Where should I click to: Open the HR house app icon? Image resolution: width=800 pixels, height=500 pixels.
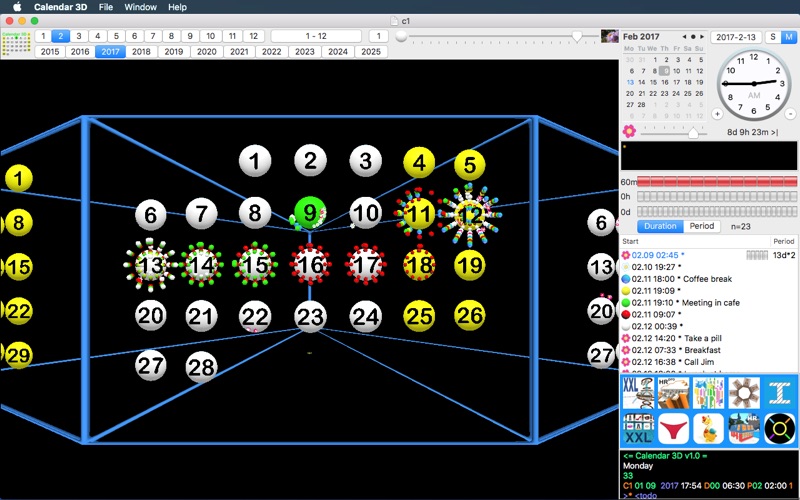click(x=743, y=429)
